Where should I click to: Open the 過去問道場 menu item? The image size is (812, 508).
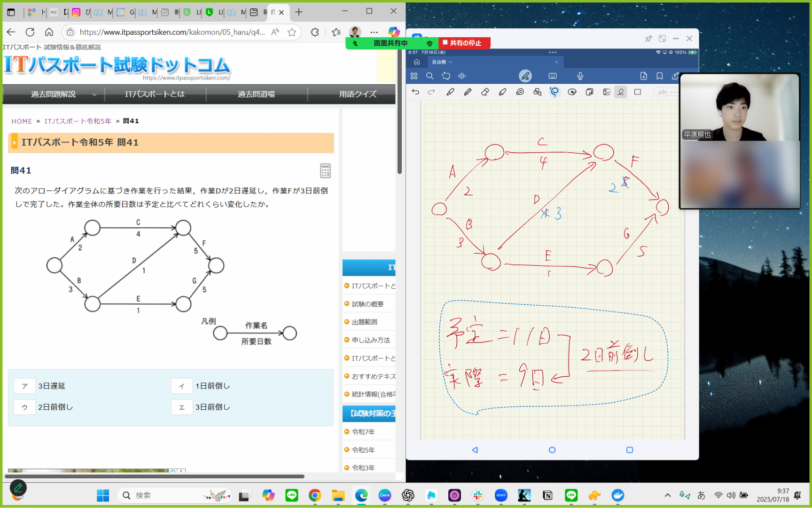coord(256,94)
